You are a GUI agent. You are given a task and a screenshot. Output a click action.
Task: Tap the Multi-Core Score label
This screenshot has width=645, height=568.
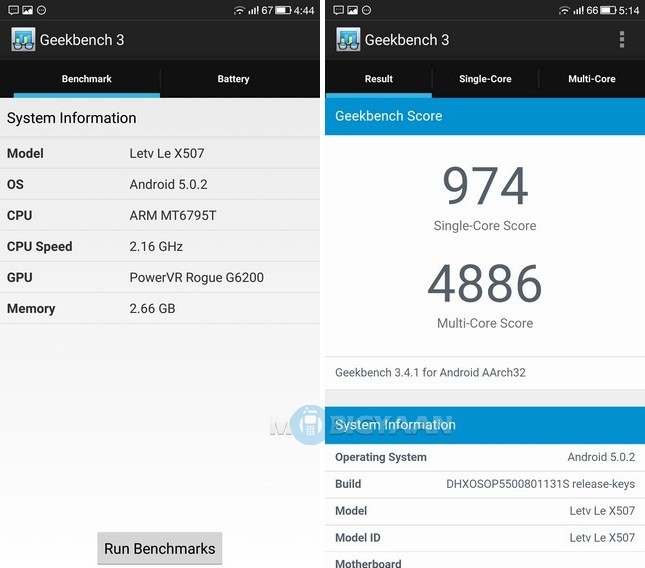pyautogui.click(x=485, y=323)
